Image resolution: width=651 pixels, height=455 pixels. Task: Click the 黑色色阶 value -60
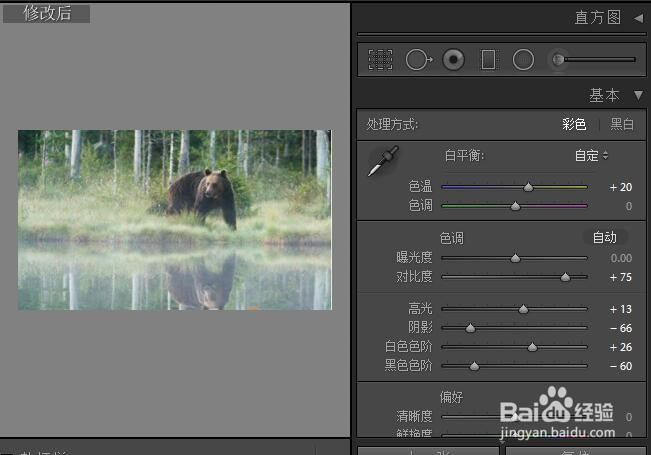pos(621,366)
